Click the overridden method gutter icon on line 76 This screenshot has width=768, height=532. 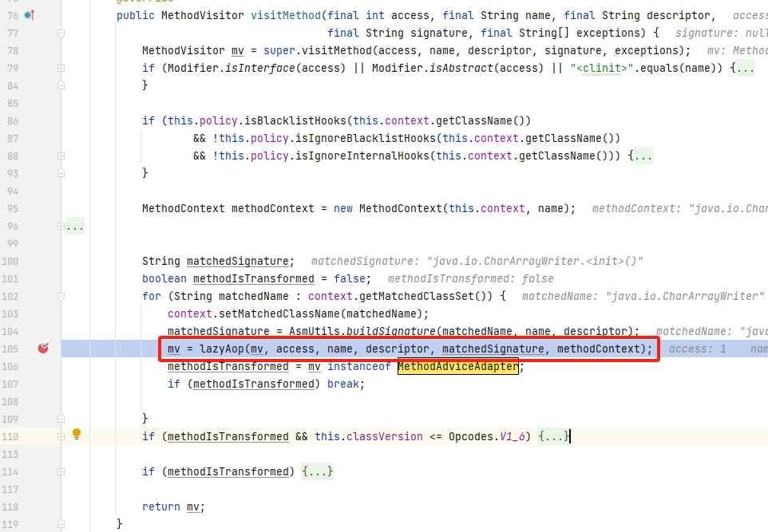(29, 15)
